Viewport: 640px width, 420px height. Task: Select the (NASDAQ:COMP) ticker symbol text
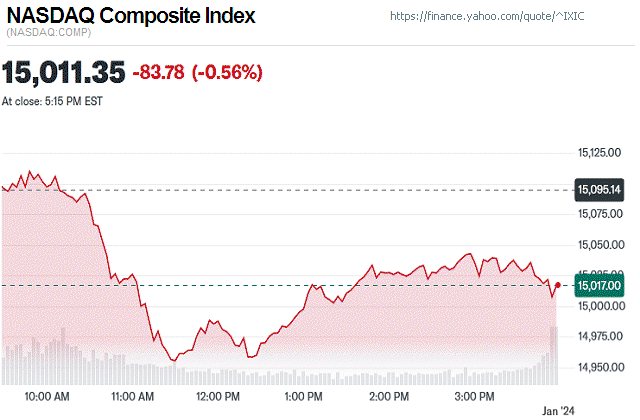tap(50, 35)
